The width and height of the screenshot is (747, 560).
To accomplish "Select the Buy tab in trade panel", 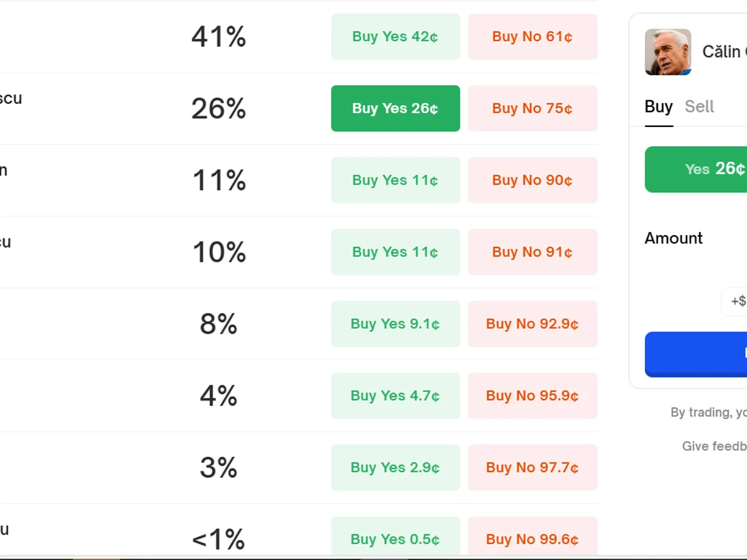I will click(659, 107).
